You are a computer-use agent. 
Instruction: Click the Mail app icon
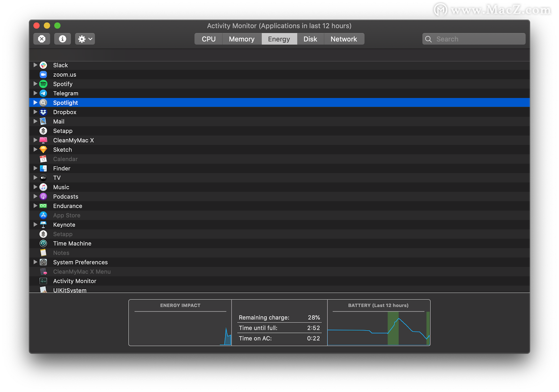(43, 122)
